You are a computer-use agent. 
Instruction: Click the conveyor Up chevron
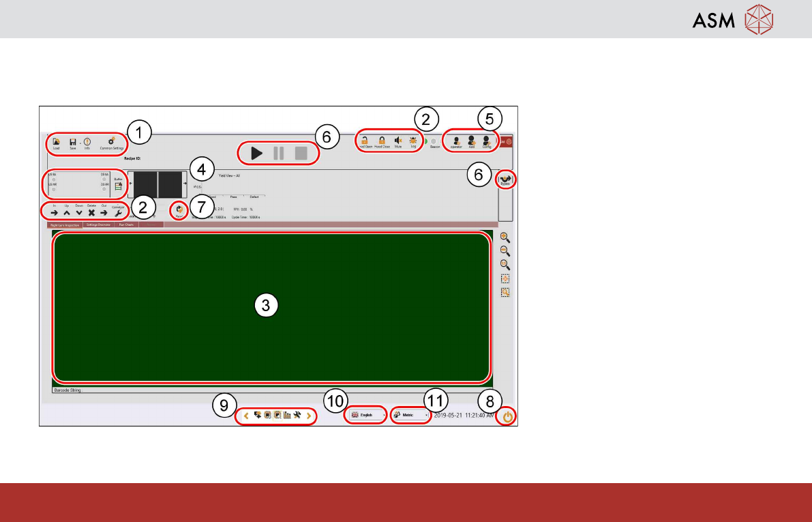[x=67, y=212]
